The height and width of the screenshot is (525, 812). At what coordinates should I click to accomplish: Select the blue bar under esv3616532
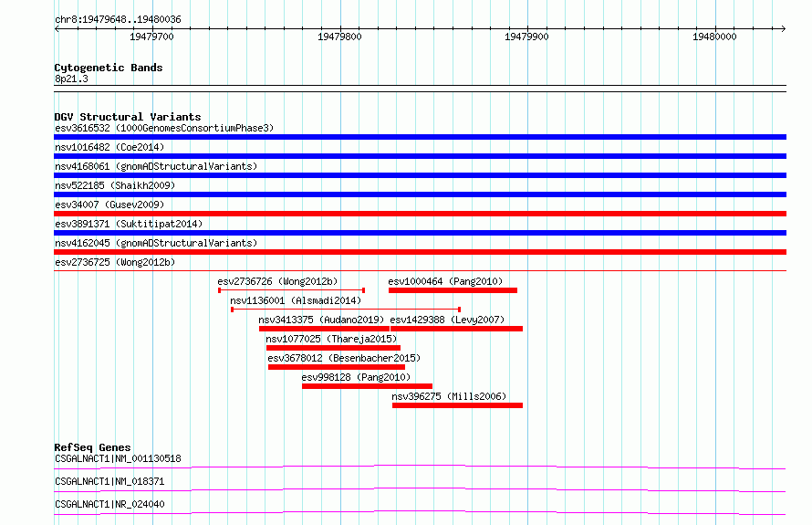point(420,137)
